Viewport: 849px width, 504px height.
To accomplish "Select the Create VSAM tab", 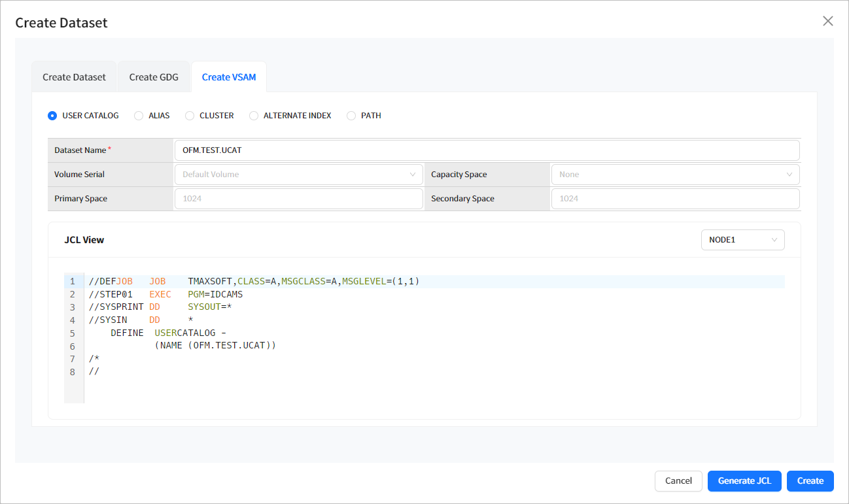I will click(228, 76).
